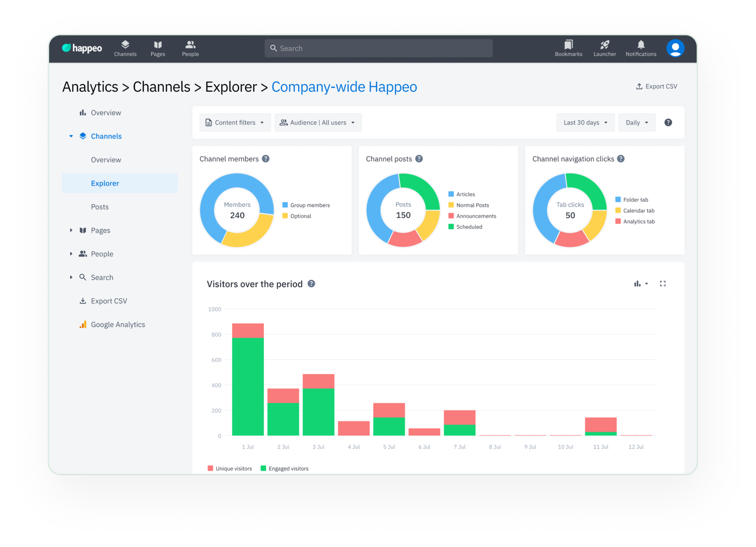Viewport: 756px width, 547px height.
Task: Click the Members 240 donut chart
Action: tap(237, 210)
